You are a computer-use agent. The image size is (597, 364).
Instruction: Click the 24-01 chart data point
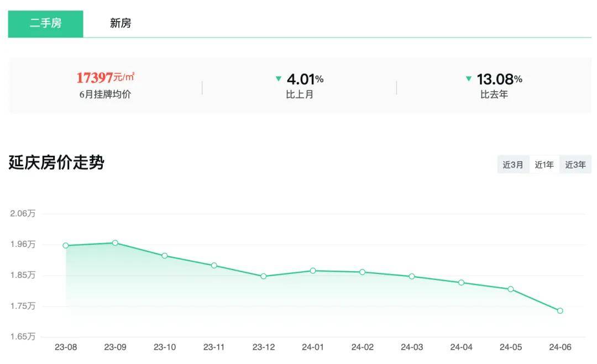pos(313,271)
